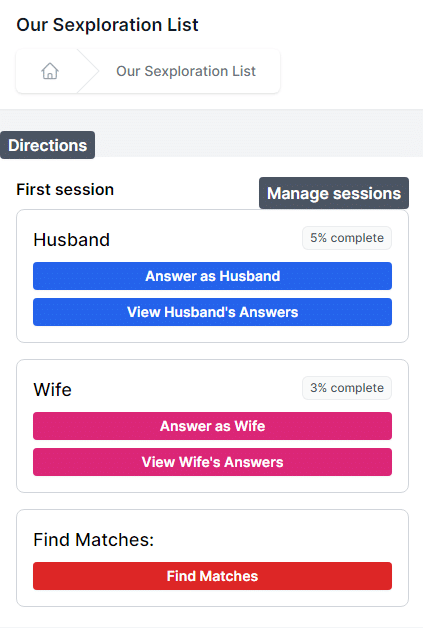Screen dimensions: 423x628
Task: Click the red Find Matches button
Action: point(212,576)
